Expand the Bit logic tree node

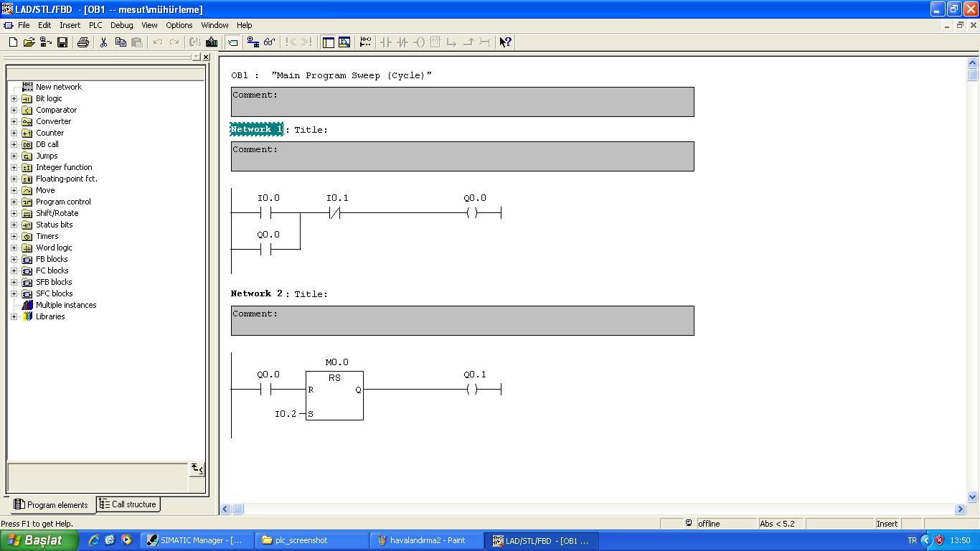coord(14,98)
